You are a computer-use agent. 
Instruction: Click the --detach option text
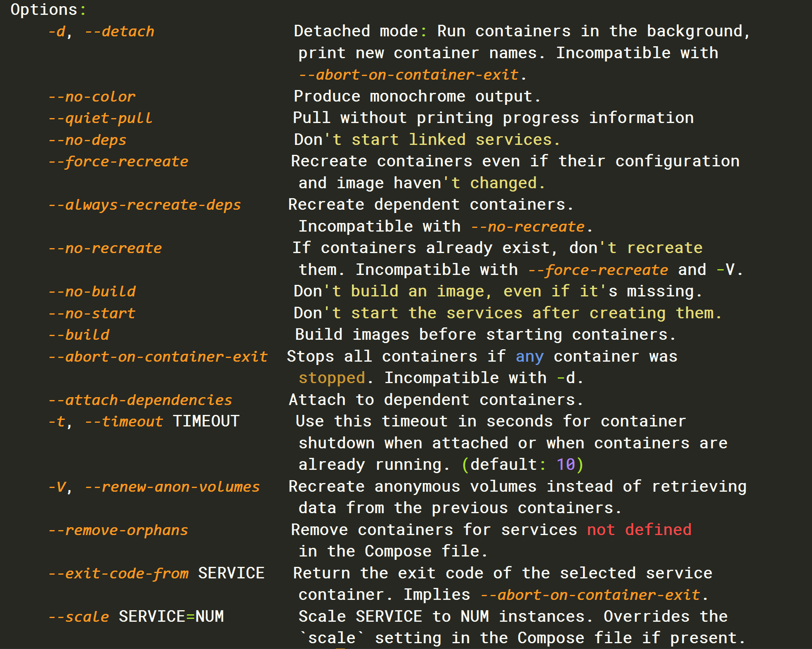pos(119,32)
